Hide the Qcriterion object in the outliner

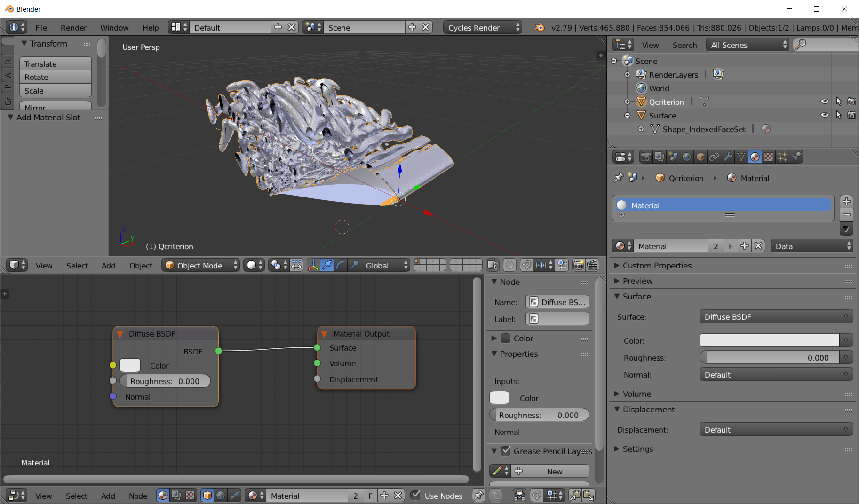[825, 101]
